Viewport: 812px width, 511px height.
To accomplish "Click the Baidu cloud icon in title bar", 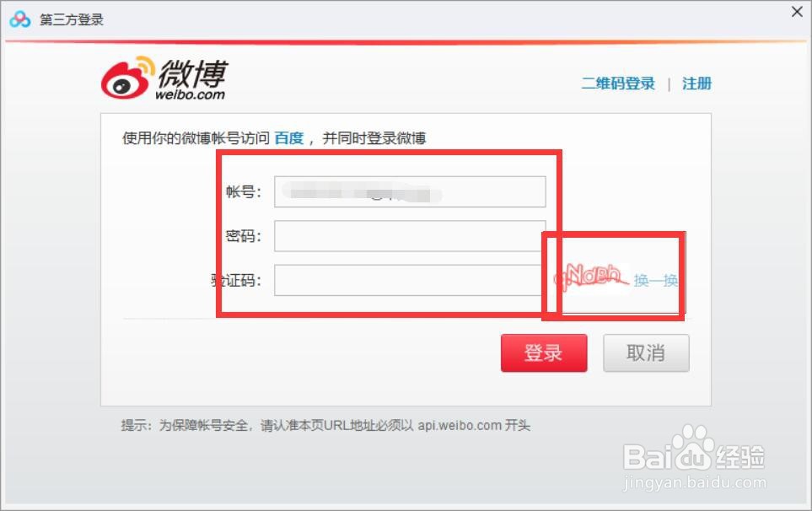I will [20, 19].
